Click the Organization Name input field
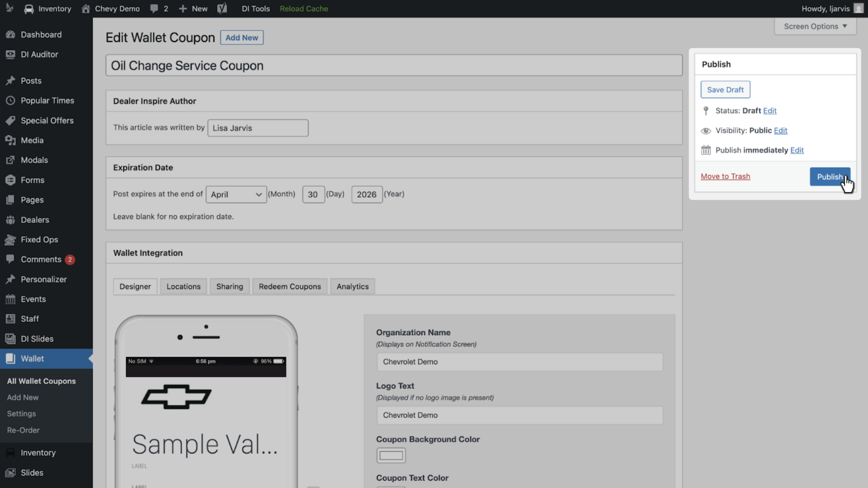This screenshot has height=488, width=868. (x=519, y=362)
